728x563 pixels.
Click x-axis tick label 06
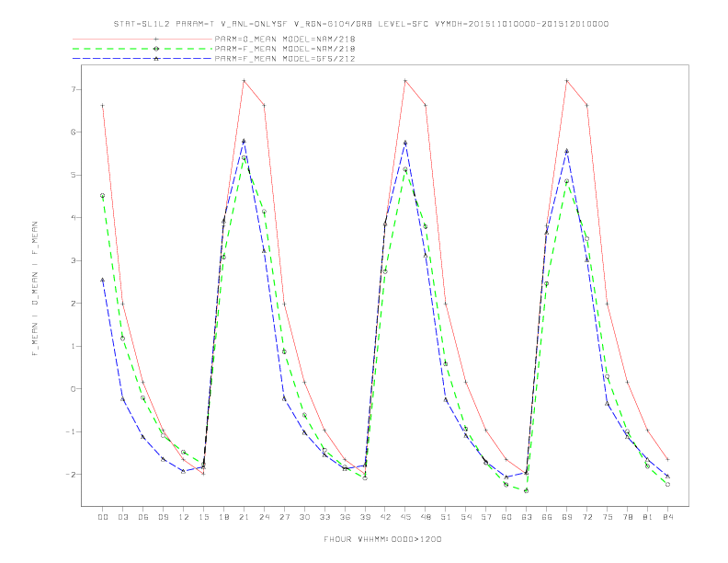pos(143,517)
